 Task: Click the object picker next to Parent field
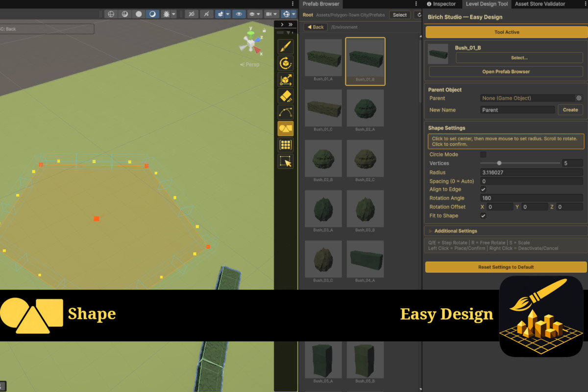click(x=579, y=98)
